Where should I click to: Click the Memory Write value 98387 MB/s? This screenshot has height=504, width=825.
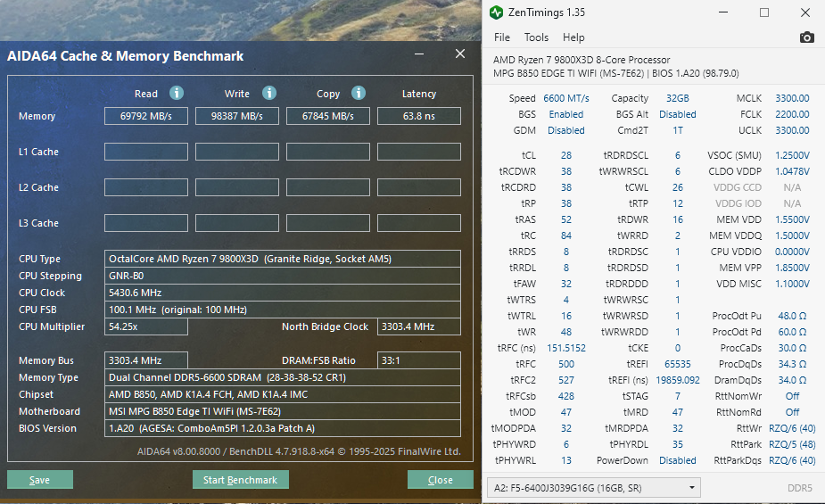coord(237,116)
